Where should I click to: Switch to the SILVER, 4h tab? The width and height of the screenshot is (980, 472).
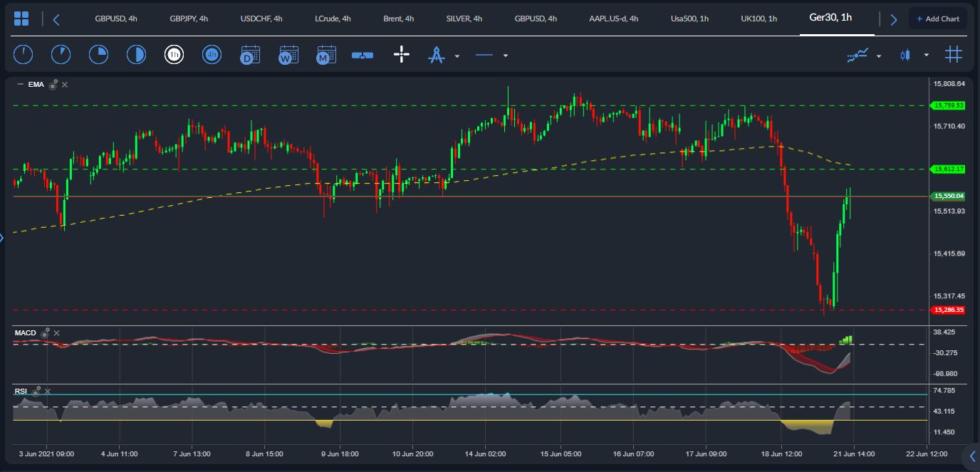[464, 19]
